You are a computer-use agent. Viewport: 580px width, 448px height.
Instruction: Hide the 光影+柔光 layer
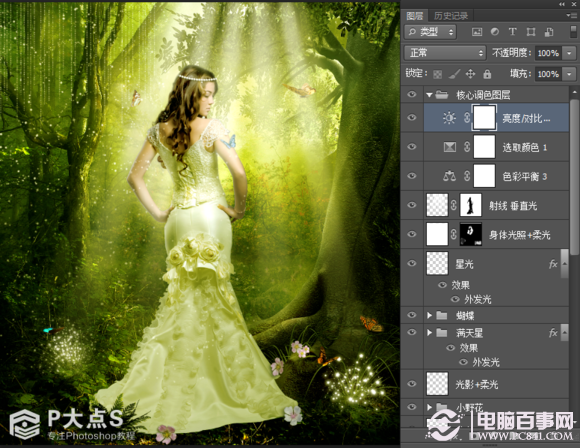point(412,384)
